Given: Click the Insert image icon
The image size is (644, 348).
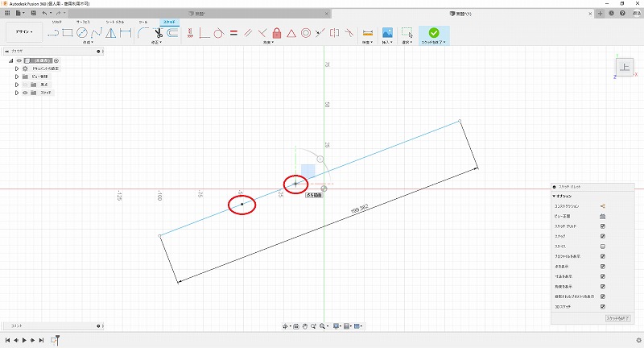Looking at the screenshot, I should coord(387,33).
